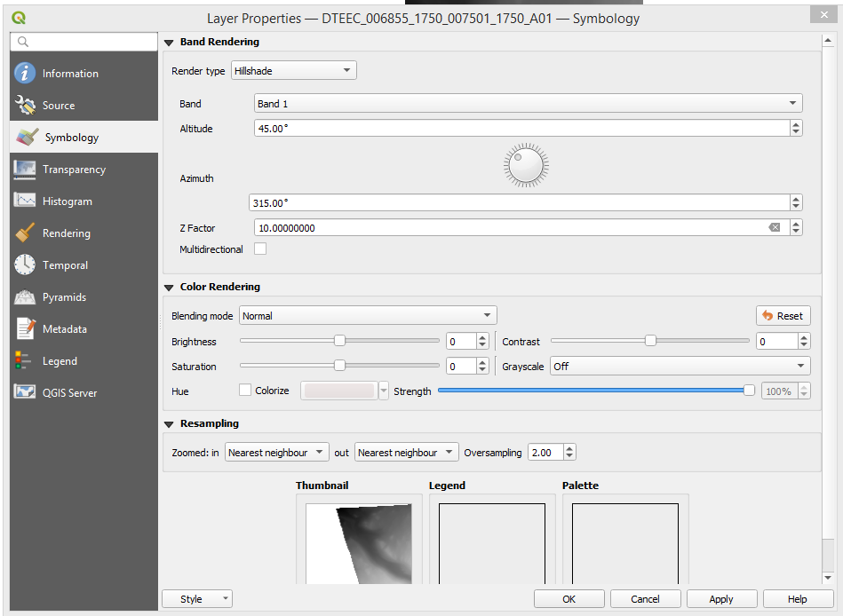Click the Reset color rendering button
The height and width of the screenshot is (616, 843).
pos(783,316)
